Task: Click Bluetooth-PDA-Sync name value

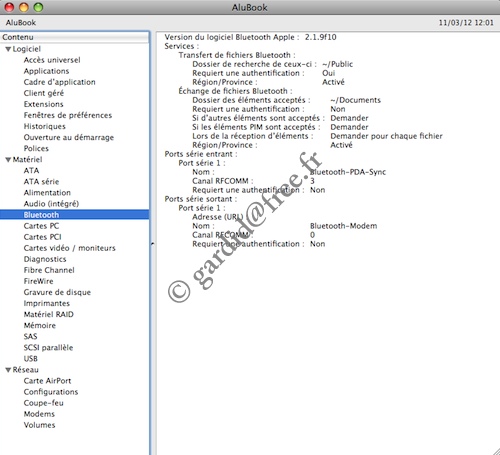Action: [x=348, y=172]
